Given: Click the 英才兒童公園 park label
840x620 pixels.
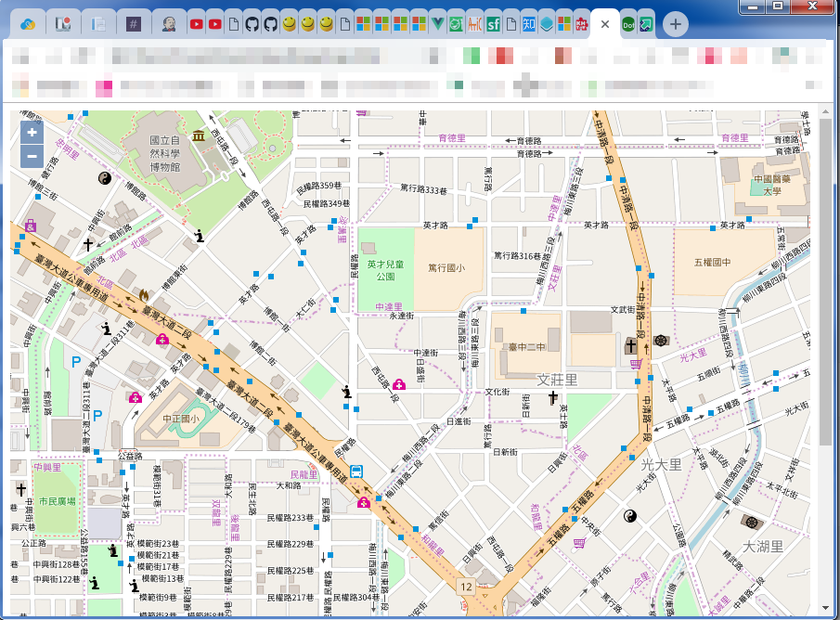Looking at the screenshot, I should coord(385,271).
